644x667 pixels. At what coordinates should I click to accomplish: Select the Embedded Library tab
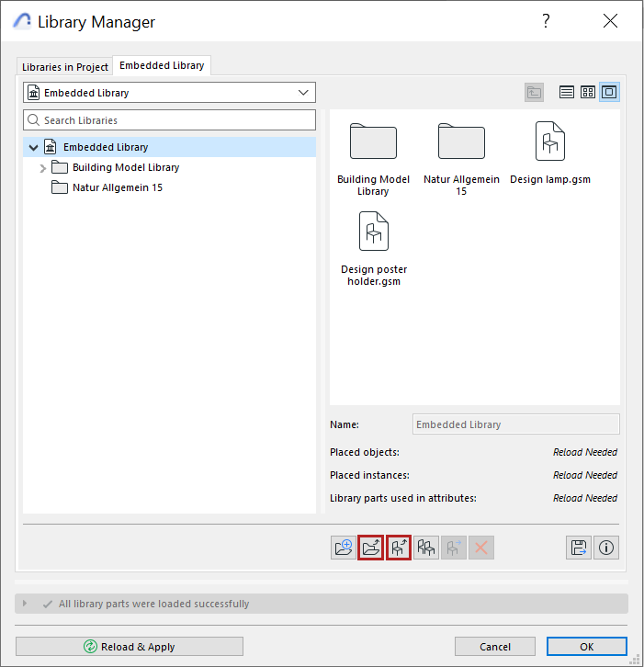point(162,65)
